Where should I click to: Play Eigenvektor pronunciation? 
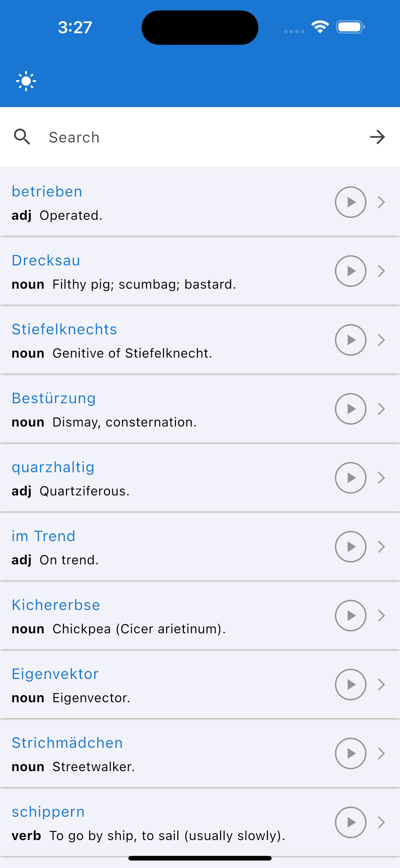(x=350, y=684)
